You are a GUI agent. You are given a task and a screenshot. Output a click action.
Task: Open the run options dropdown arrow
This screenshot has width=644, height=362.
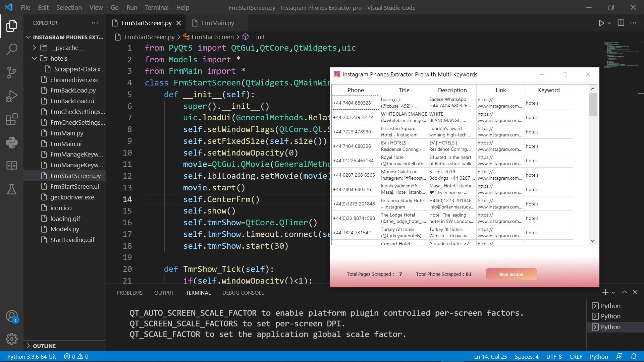(609, 23)
